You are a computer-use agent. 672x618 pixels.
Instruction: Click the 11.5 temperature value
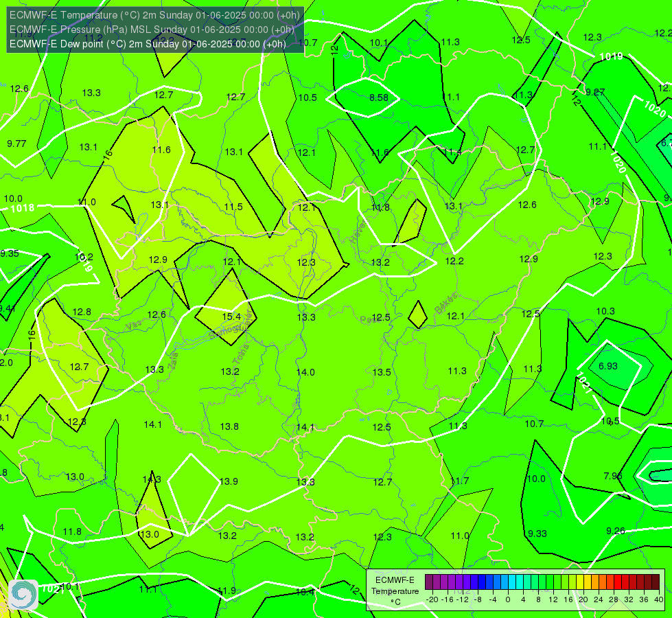coord(233,207)
